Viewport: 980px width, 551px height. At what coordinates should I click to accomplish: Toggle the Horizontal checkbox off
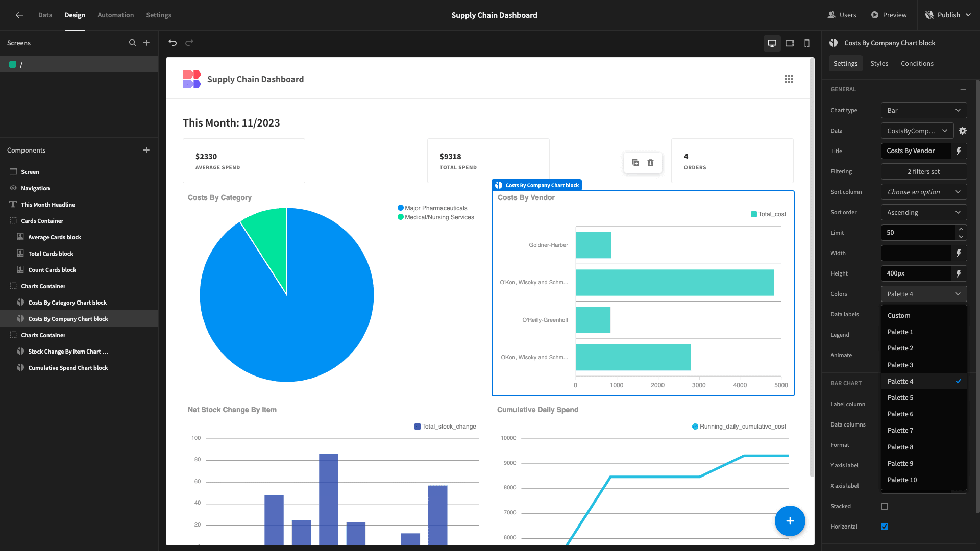tap(885, 526)
